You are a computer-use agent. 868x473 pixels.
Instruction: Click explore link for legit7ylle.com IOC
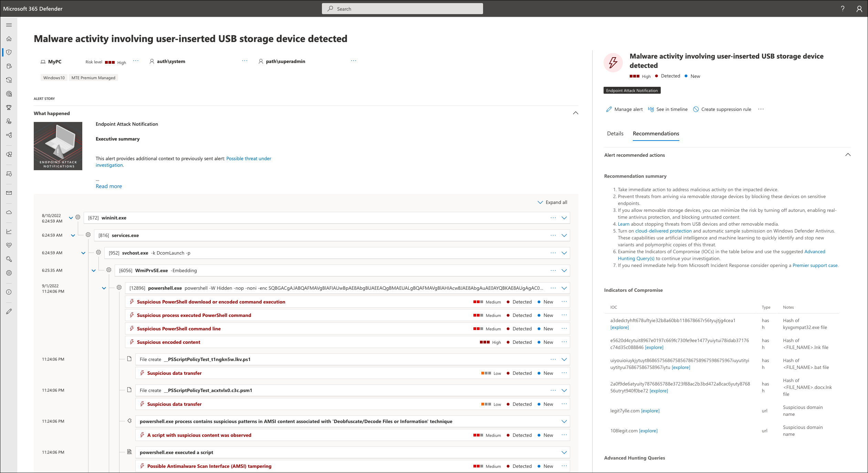pyautogui.click(x=650, y=411)
